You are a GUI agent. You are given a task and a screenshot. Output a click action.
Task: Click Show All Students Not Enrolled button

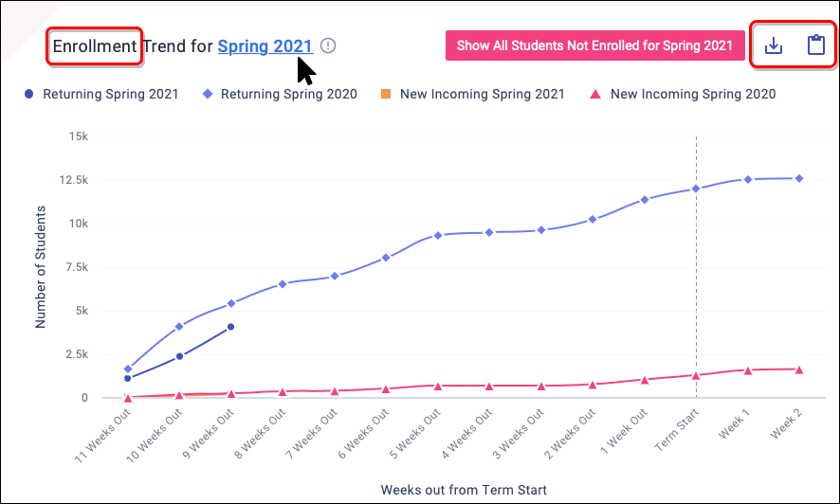click(x=594, y=45)
